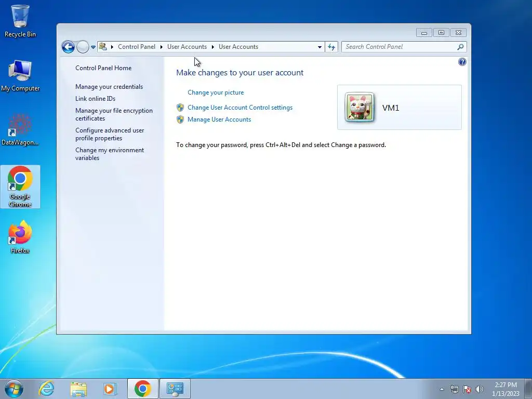Maximize the User Accounts window
Viewport: 532px width, 399px height.
point(441,33)
